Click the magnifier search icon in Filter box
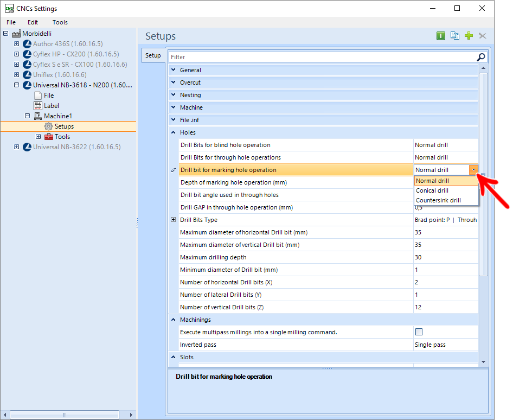The width and height of the screenshot is (513, 420). pyautogui.click(x=481, y=57)
